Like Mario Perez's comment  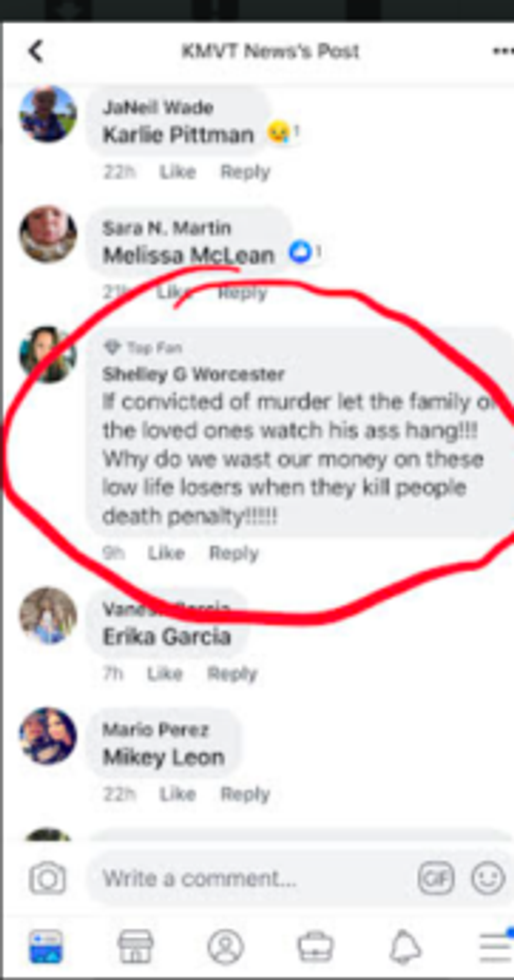point(178,794)
